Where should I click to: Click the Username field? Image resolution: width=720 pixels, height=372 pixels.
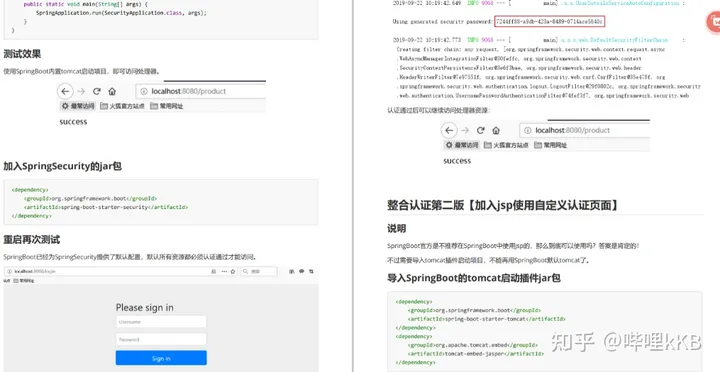tap(161, 322)
